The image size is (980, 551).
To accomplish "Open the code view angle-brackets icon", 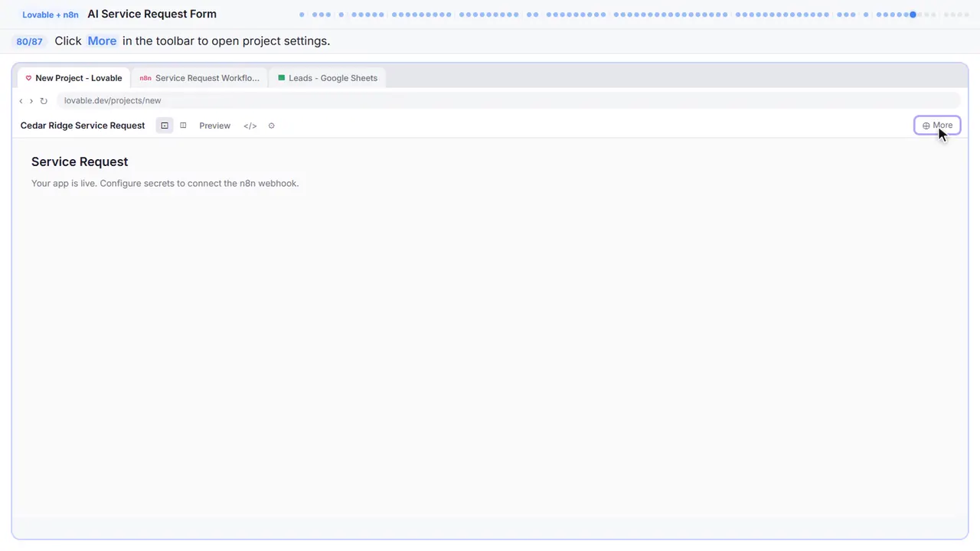I will tap(250, 126).
